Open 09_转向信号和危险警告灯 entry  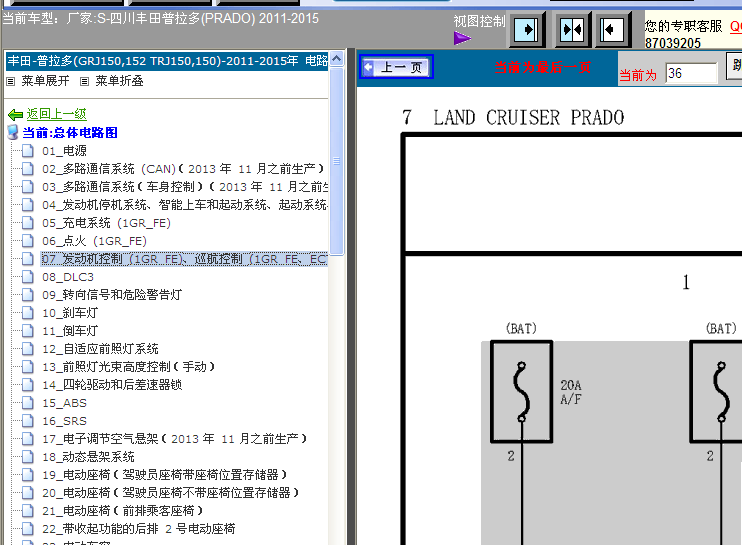(112, 295)
